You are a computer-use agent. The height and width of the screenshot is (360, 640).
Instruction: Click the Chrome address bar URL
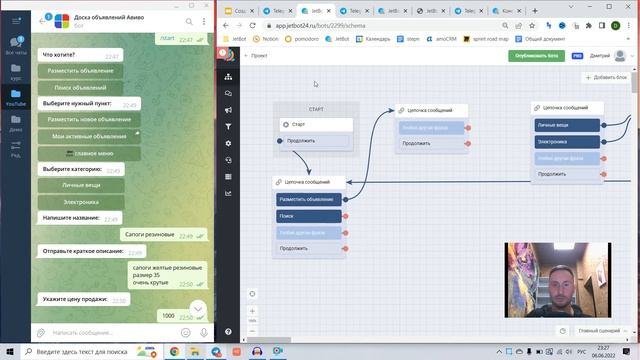tap(320, 25)
